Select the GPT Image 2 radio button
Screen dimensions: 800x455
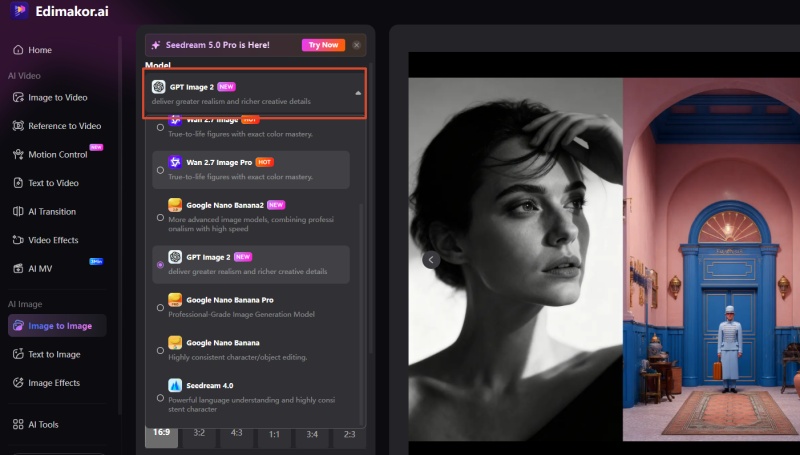click(x=160, y=265)
